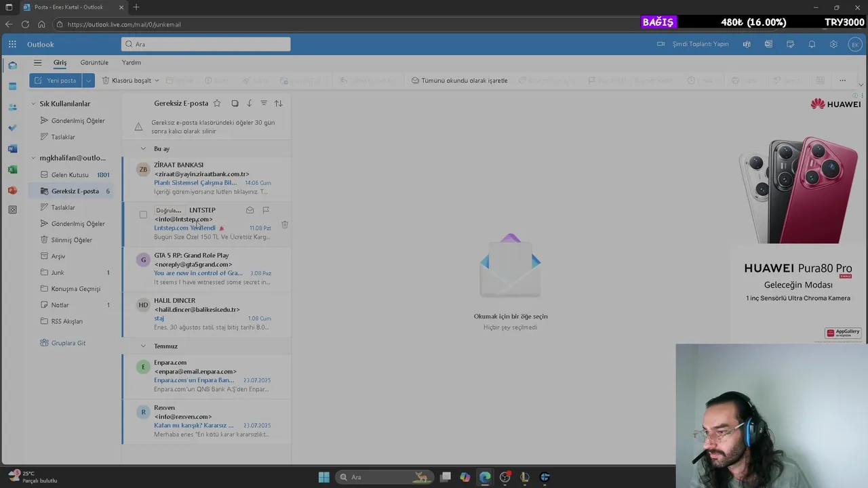The image size is (868, 488).
Task: Open the Junk folder
Action: [71, 272]
